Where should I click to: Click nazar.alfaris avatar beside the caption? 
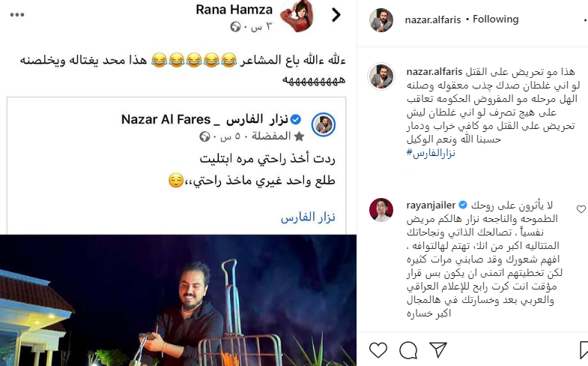tap(381, 76)
